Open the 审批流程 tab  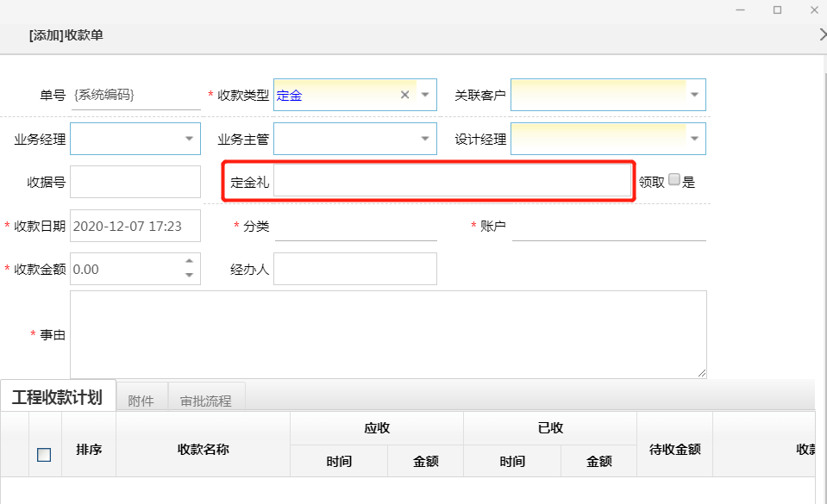point(205,401)
